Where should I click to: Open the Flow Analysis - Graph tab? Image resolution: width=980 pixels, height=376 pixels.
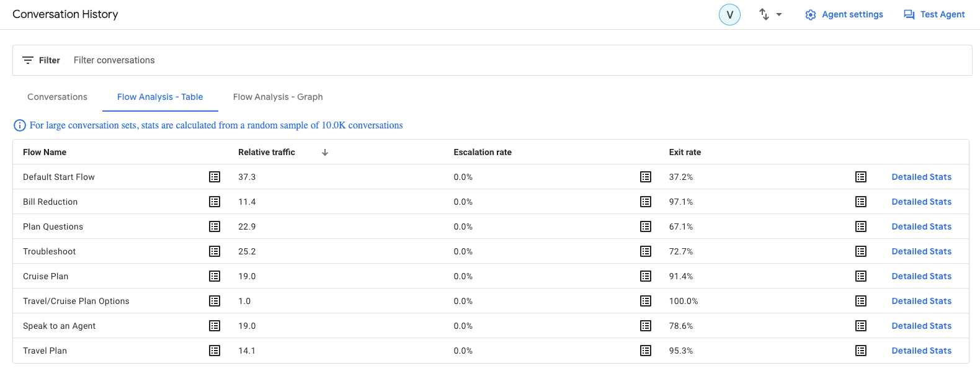click(x=277, y=97)
